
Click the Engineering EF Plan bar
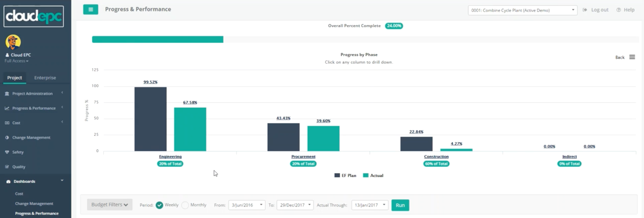point(150,119)
